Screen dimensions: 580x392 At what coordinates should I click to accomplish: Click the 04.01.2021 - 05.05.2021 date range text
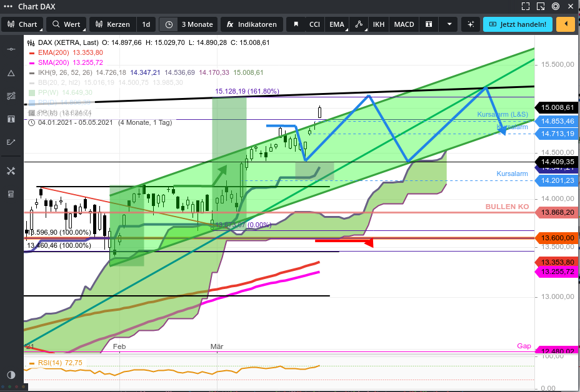pyautogui.click(x=76, y=122)
